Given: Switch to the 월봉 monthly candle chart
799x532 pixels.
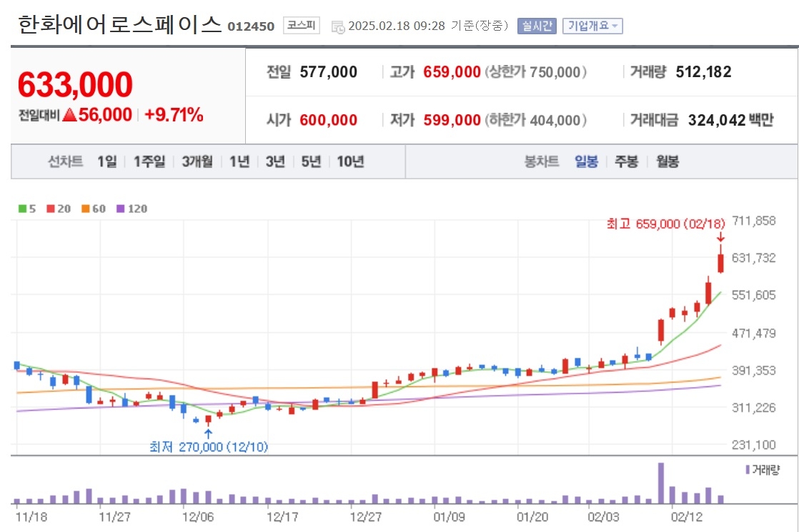Looking at the screenshot, I should tap(668, 162).
